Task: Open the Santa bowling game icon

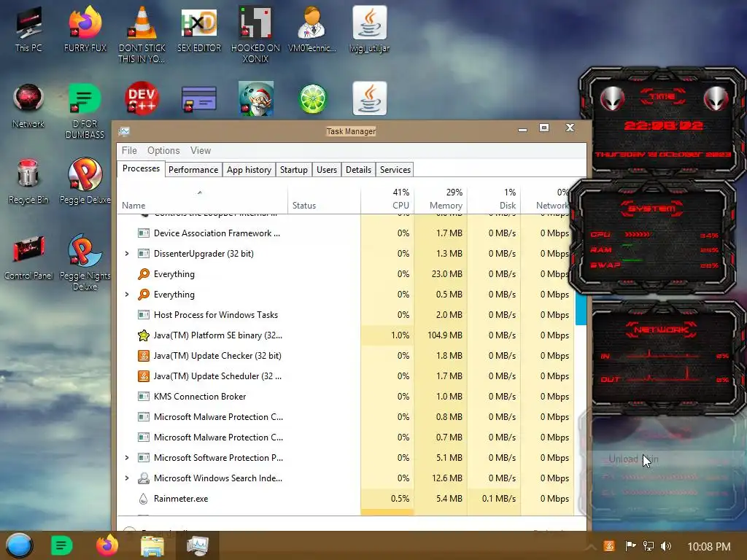Action: click(x=256, y=98)
